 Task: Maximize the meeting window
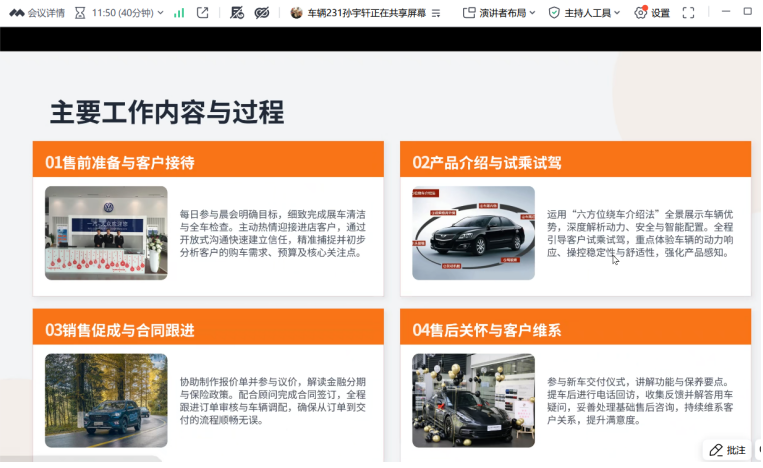[x=748, y=11]
